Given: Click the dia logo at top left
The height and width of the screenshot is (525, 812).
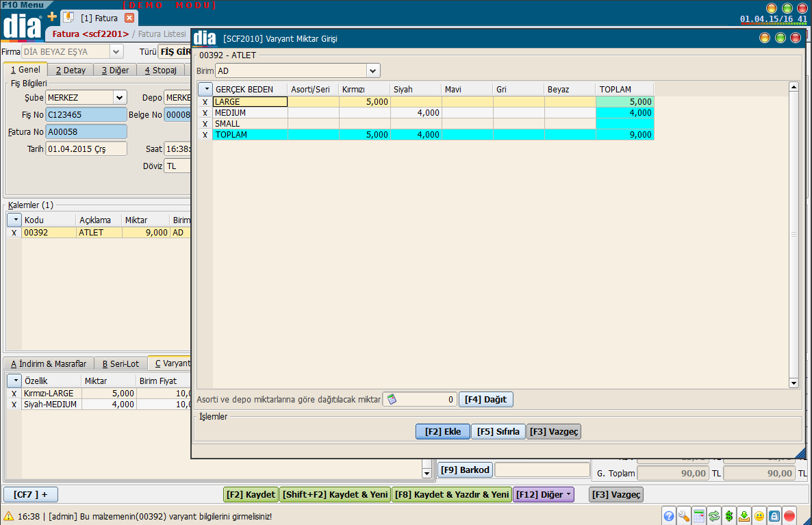Looking at the screenshot, I should point(22,27).
